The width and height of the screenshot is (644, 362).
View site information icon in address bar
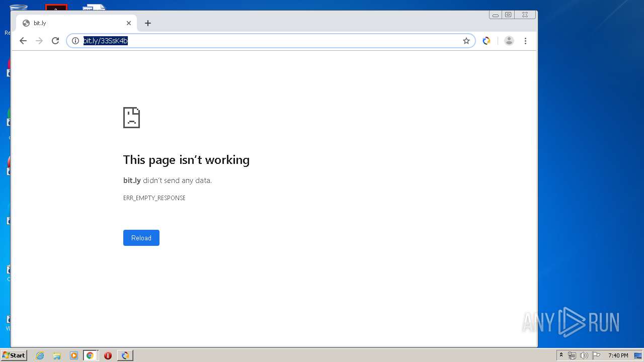click(x=75, y=41)
